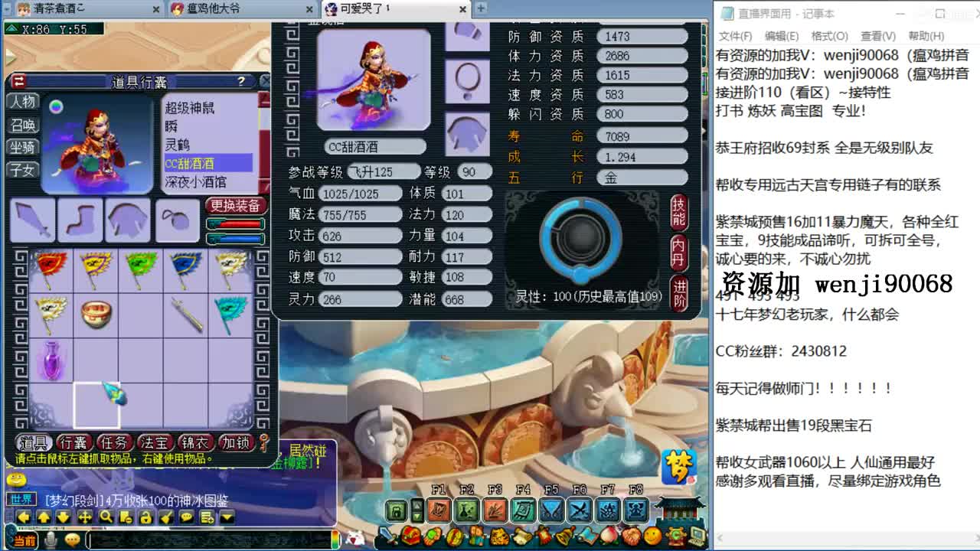
Task: Pick up the purple potion bottle
Action: pyautogui.click(x=51, y=360)
